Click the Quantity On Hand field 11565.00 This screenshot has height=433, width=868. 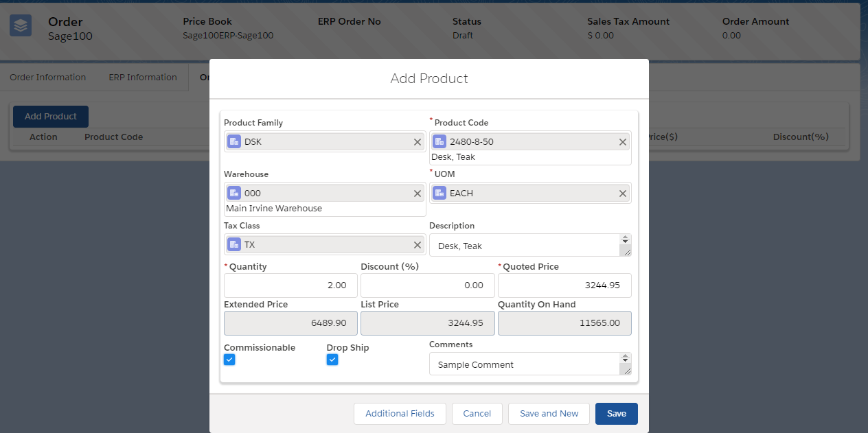[564, 323]
